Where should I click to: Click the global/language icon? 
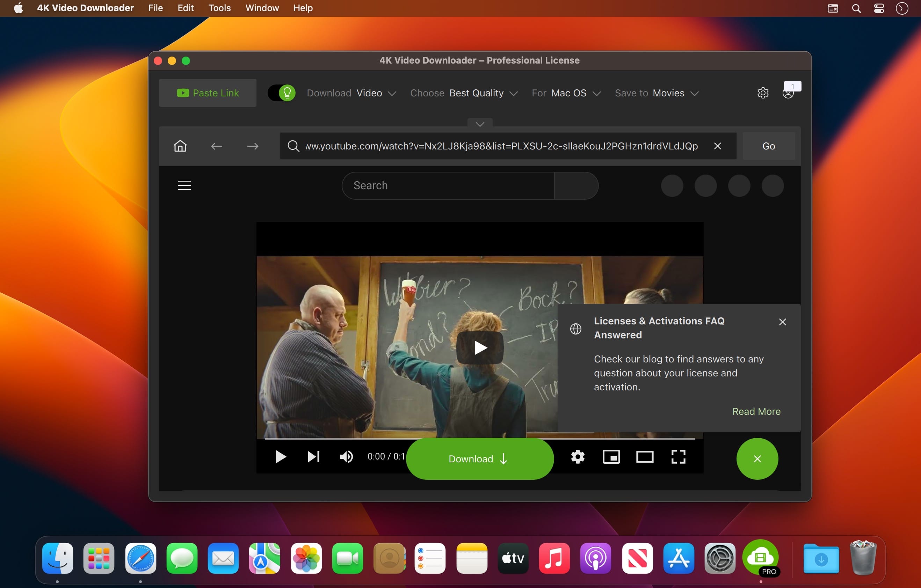[575, 328]
